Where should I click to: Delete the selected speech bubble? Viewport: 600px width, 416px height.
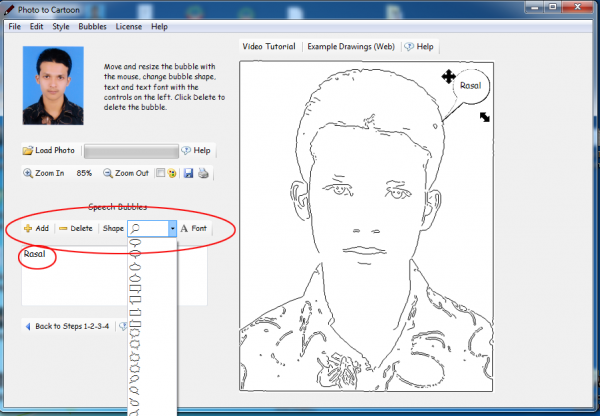76,228
